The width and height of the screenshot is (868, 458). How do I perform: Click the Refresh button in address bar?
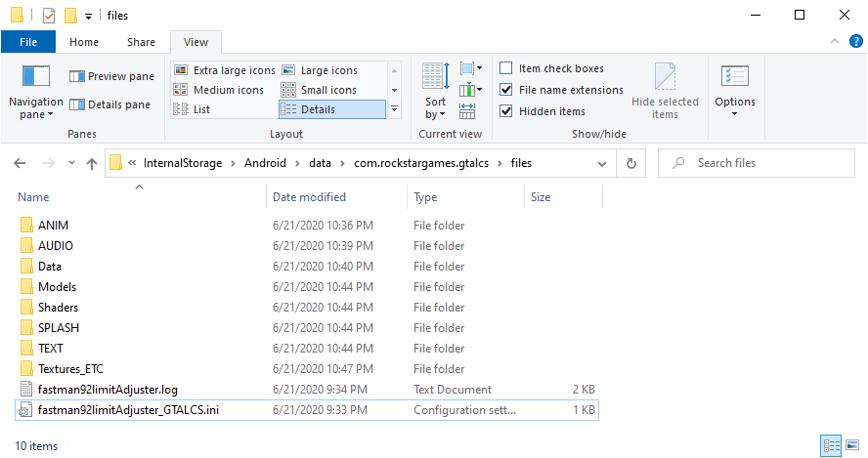630,163
